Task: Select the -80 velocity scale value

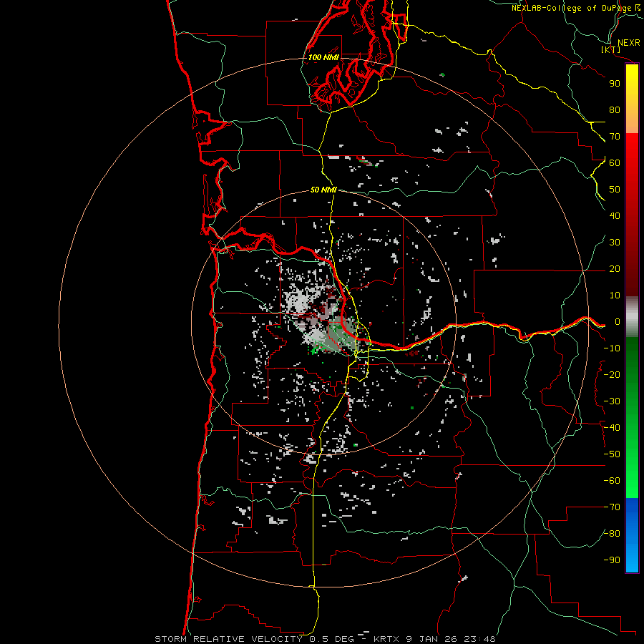Action: pos(612,534)
